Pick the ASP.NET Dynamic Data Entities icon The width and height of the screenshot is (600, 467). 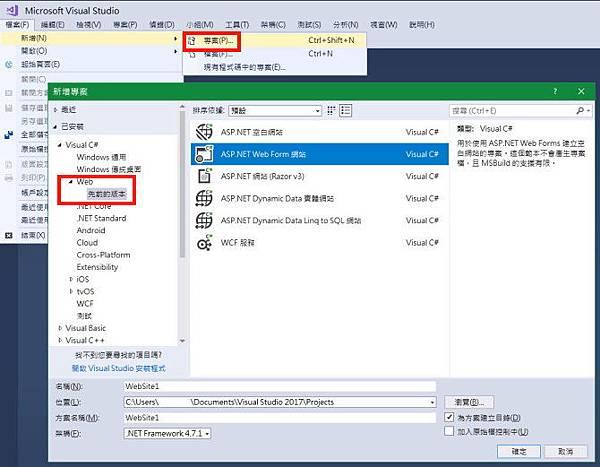coord(204,198)
